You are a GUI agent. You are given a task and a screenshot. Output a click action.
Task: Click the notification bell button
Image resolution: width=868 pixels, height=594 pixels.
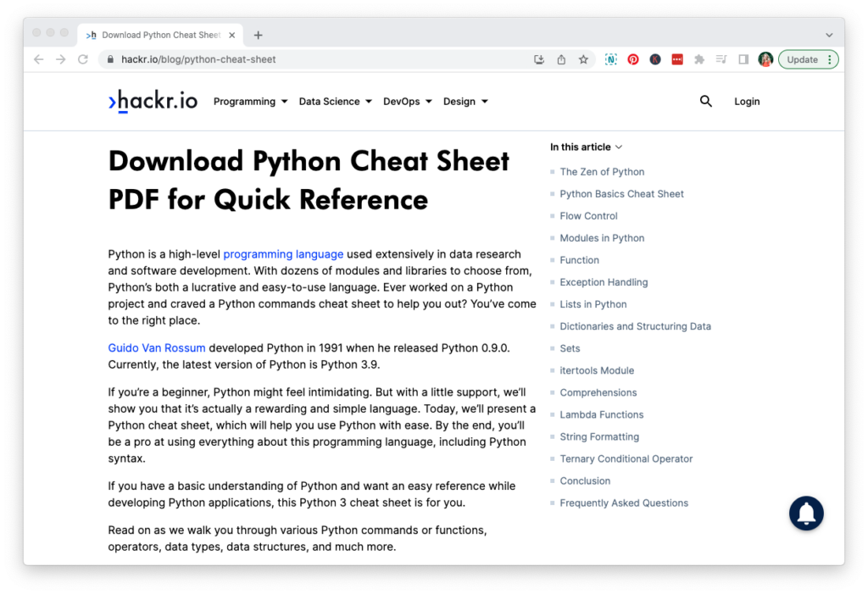[806, 513]
